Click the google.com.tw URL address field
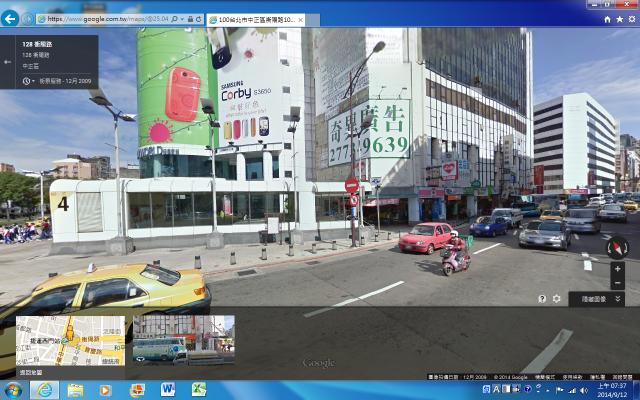Image resolution: width=640 pixels, height=400 pixels. point(110,19)
